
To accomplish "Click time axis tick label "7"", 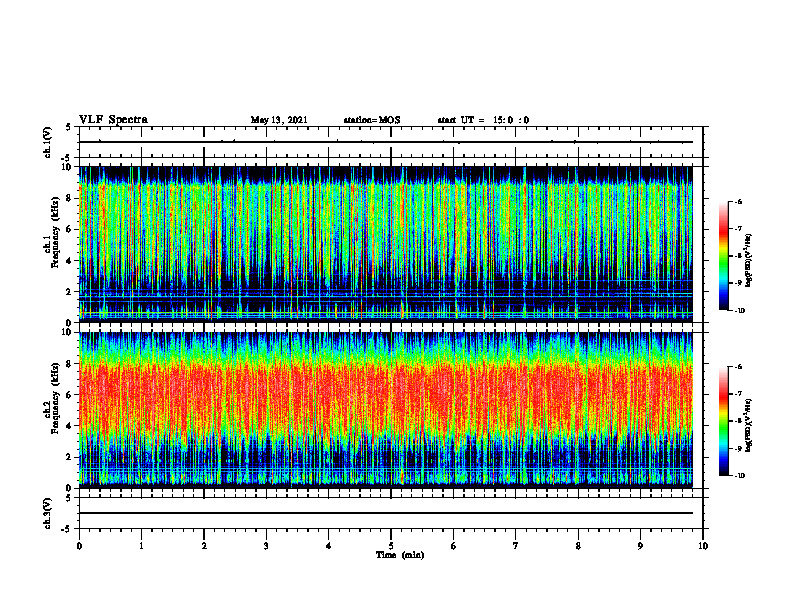I will pos(516,546).
